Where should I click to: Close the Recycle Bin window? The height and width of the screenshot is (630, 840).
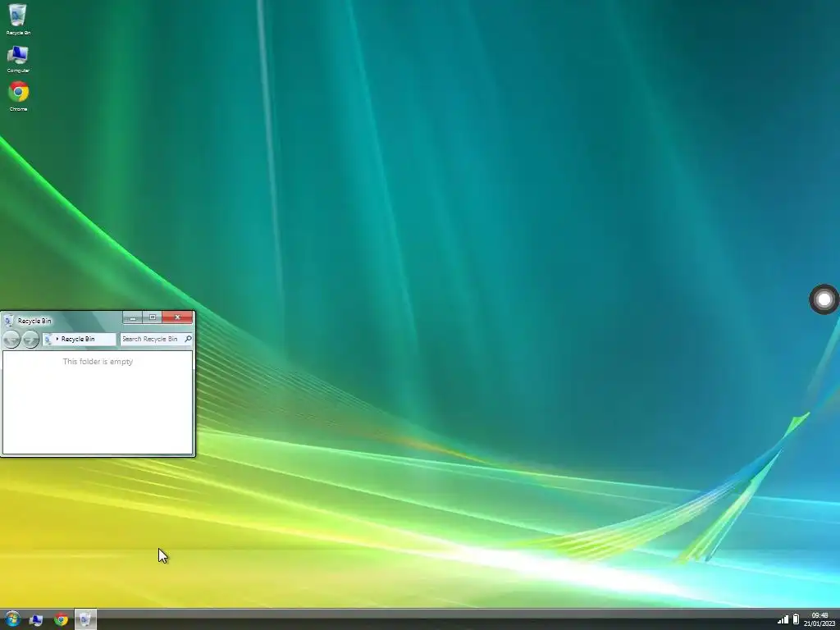point(177,317)
